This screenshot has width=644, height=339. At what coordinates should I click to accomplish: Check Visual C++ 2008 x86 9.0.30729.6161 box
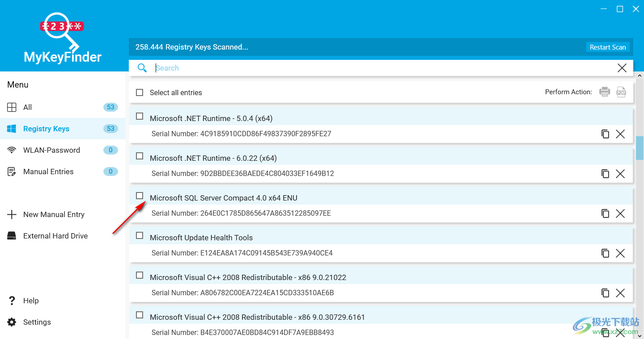[140, 315]
